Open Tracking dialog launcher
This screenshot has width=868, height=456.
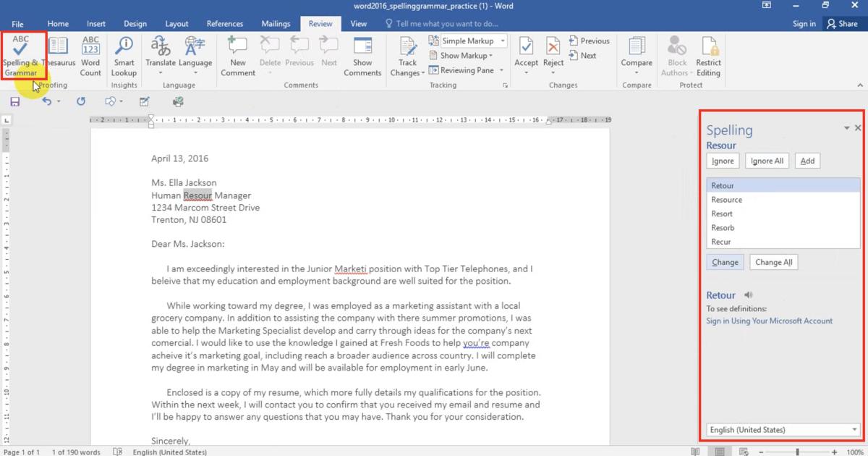pyautogui.click(x=505, y=85)
